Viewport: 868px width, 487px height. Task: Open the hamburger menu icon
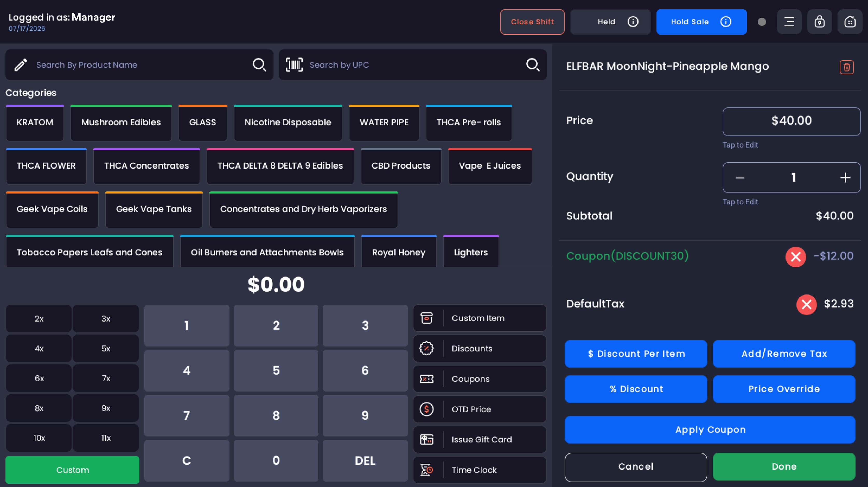tap(789, 22)
